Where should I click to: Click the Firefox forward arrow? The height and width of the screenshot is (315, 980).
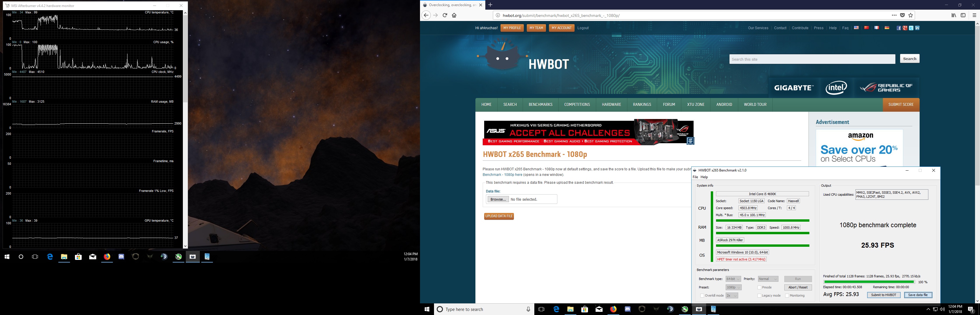click(x=435, y=15)
